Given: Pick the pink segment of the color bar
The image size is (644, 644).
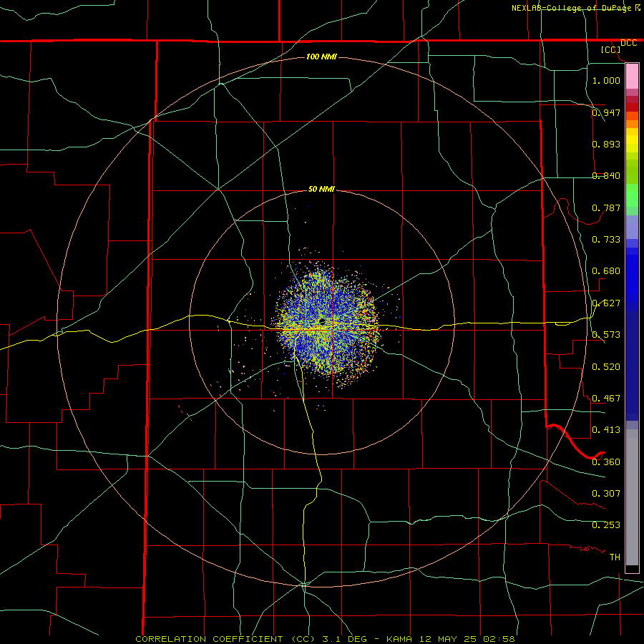Looking at the screenshot, I should 632,77.
